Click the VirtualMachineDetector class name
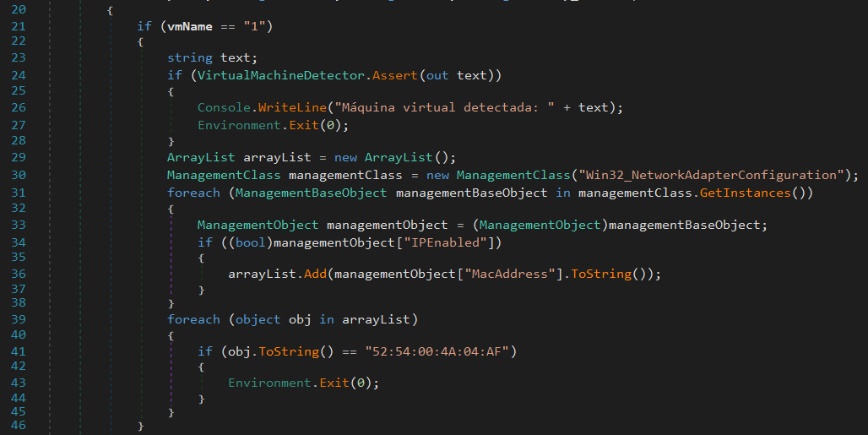 281,75
